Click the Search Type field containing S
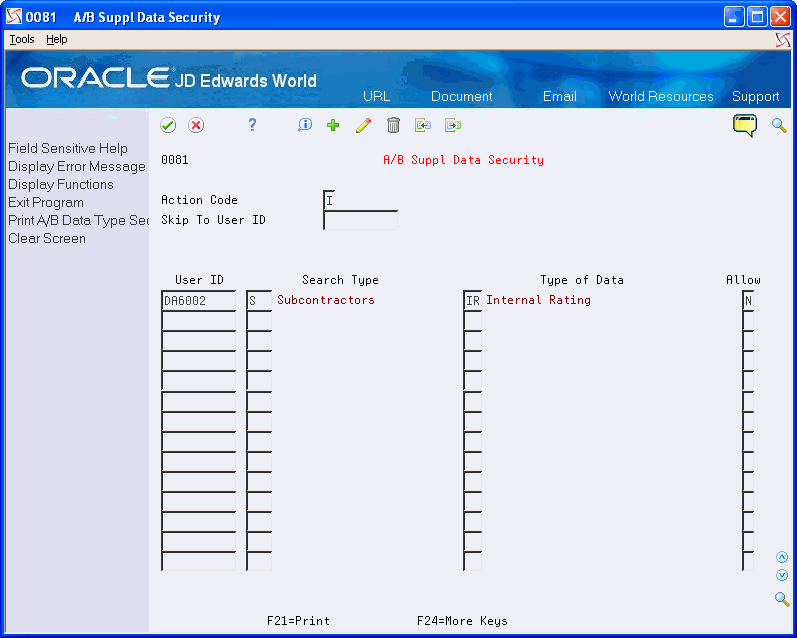This screenshot has height=638, width=797. tap(259, 300)
